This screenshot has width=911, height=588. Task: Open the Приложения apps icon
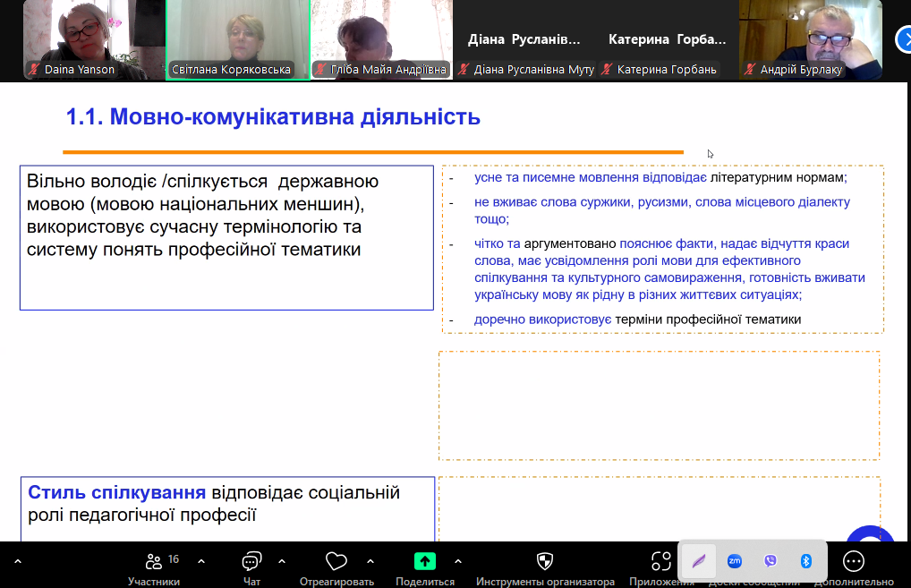point(661,562)
